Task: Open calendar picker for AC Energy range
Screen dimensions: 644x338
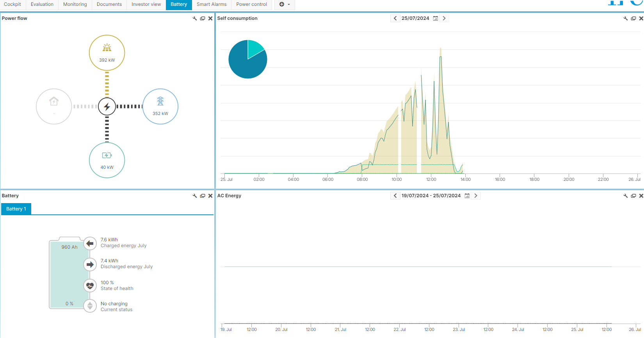Action: point(467,196)
